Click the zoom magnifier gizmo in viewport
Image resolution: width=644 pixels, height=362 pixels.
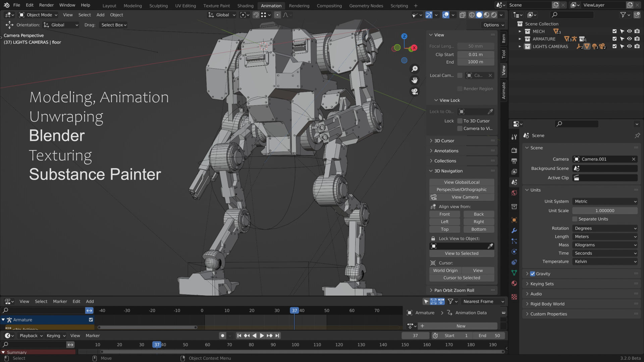point(415,69)
